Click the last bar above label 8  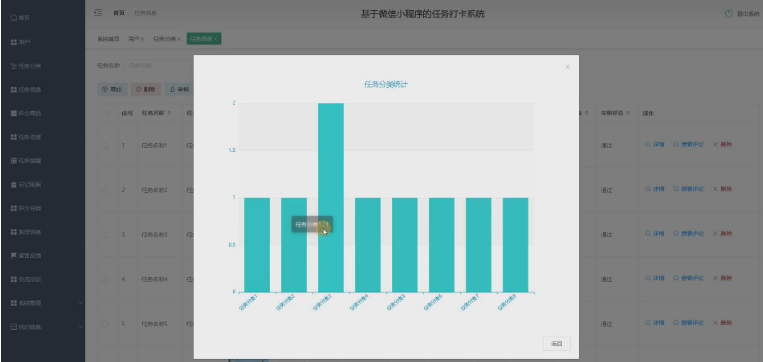tap(515, 245)
